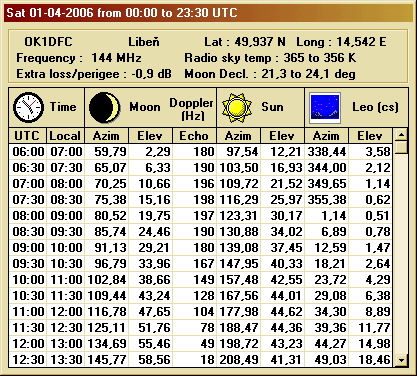Click the Local column header
This screenshot has height=376, width=417.
(65, 136)
